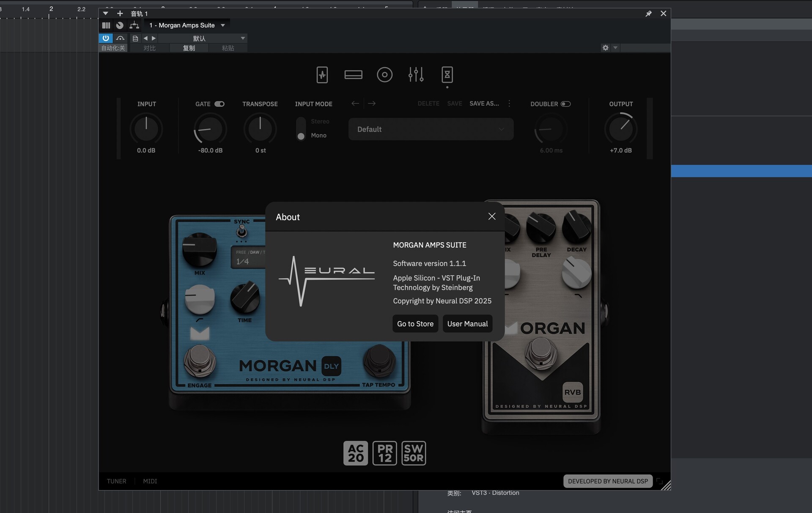
Task: Enable the DOUBLER switch
Action: tap(565, 104)
